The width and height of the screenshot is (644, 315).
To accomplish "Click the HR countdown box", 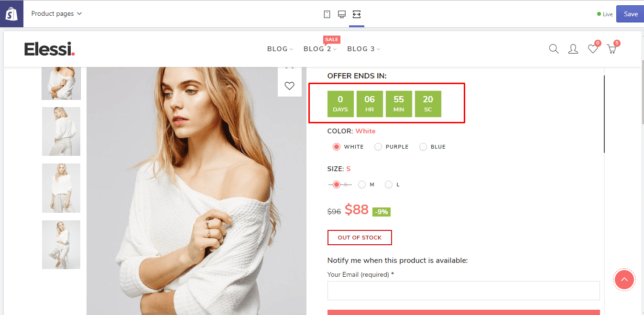I will (370, 104).
